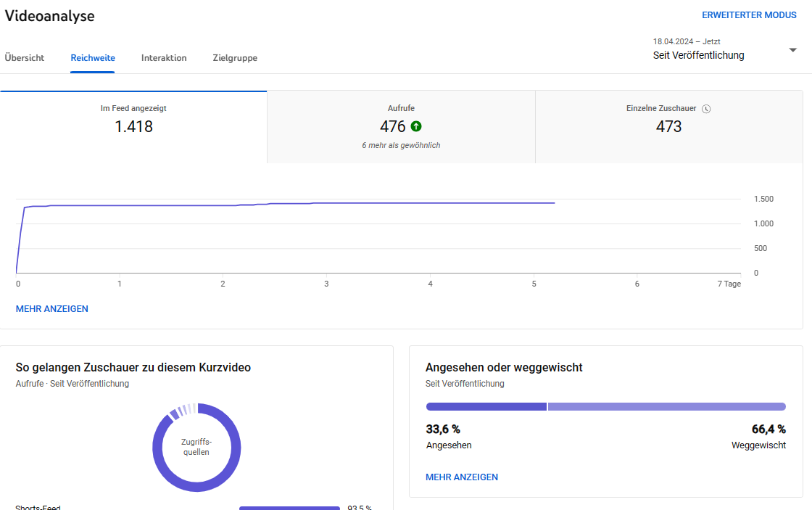Click the 6 mehr als gewöhnlich note
This screenshot has width=812, height=510.
coord(401,145)
